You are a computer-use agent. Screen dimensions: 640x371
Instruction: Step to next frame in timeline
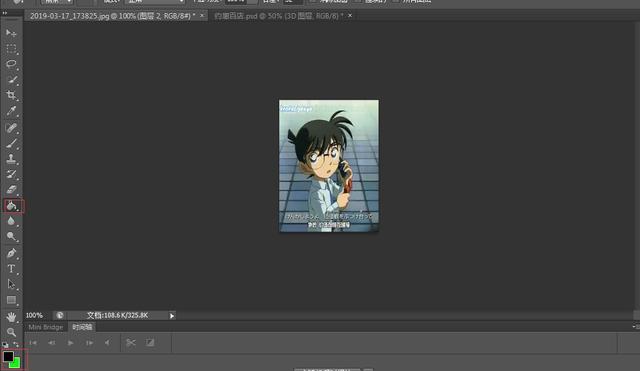click(x=89, y=343)
